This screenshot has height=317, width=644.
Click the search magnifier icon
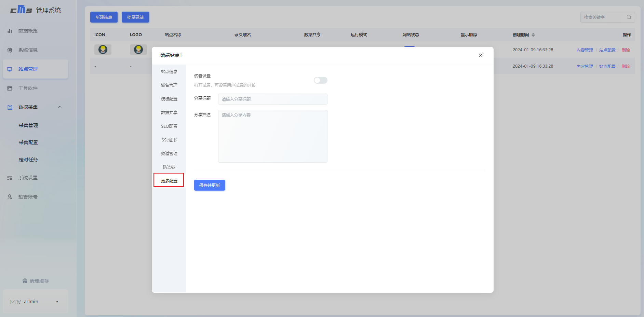coord(629,17)
